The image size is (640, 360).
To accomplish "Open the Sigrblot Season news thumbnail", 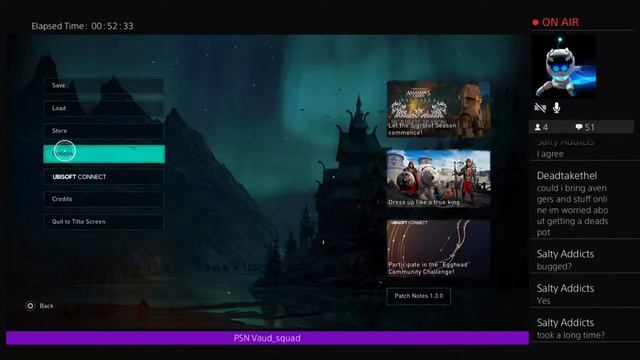I will point(438,109).
